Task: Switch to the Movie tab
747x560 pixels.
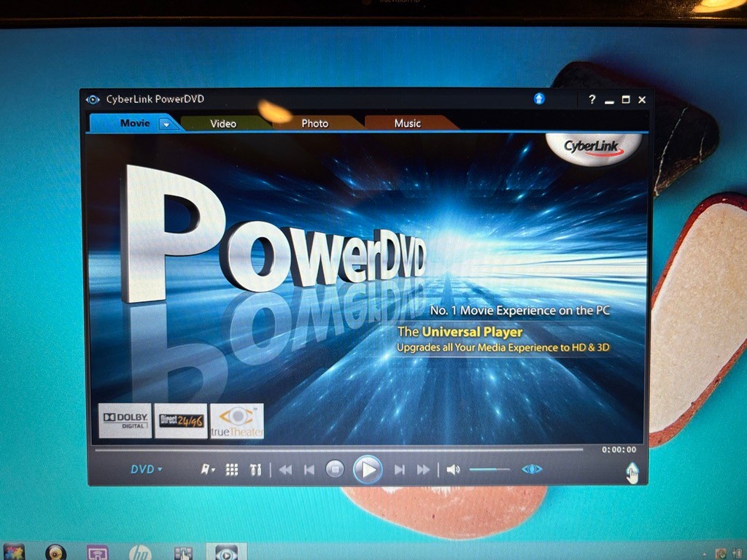Action: [135, 123]
